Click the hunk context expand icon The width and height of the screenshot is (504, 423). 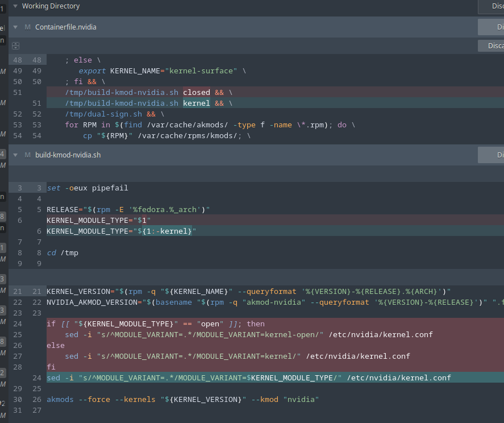(15, 46)
